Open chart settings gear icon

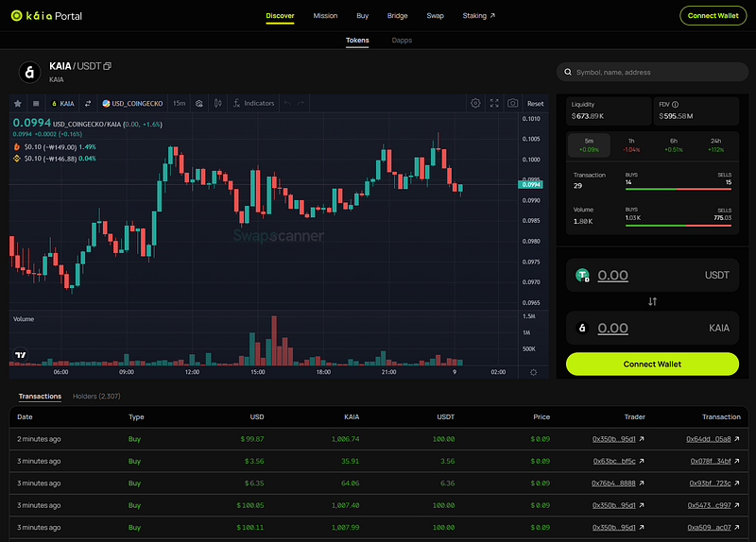[x=475, y=103]
